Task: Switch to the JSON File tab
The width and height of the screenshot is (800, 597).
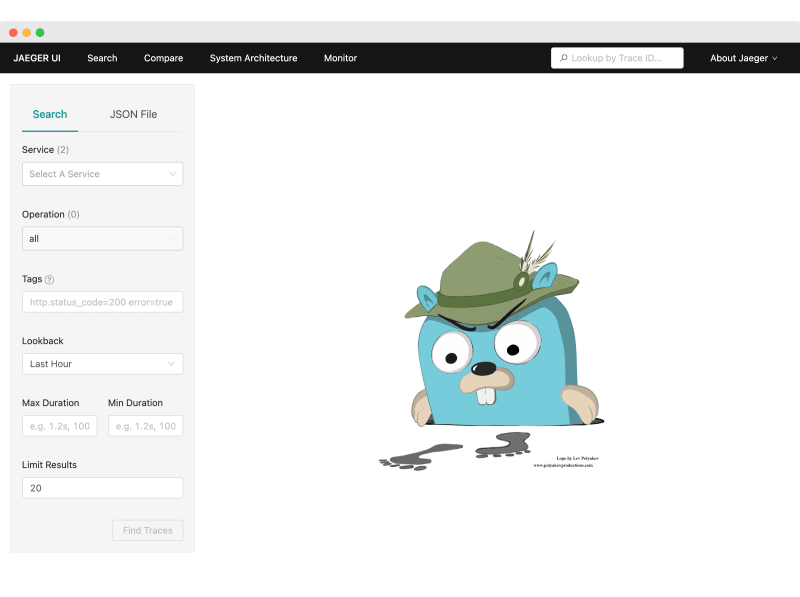Action: pyautogui.click(x=133, y=114)
